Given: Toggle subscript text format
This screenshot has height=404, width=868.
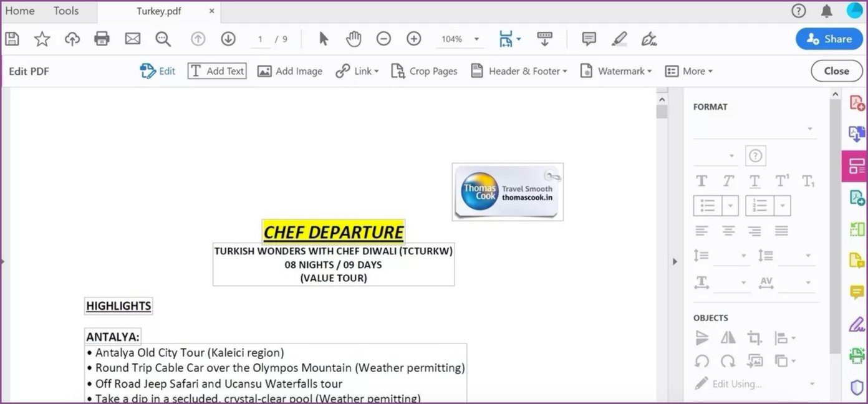Looking at the screenshot, I should point(808,181).
